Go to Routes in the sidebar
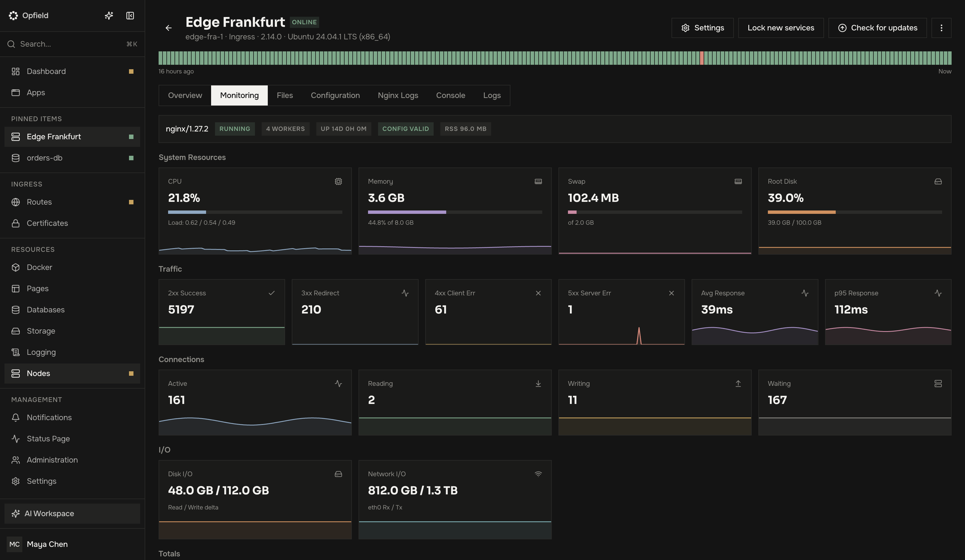 (x=72, y=202)
